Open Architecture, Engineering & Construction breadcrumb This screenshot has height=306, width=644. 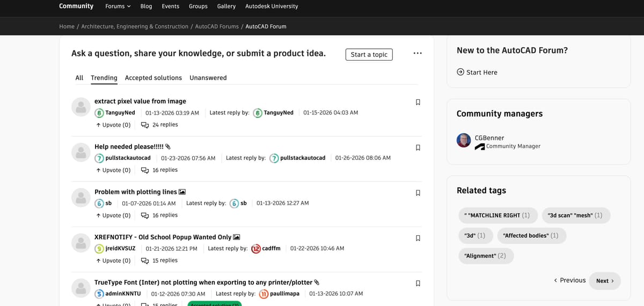pyautogui.click(x=135, y=26)
